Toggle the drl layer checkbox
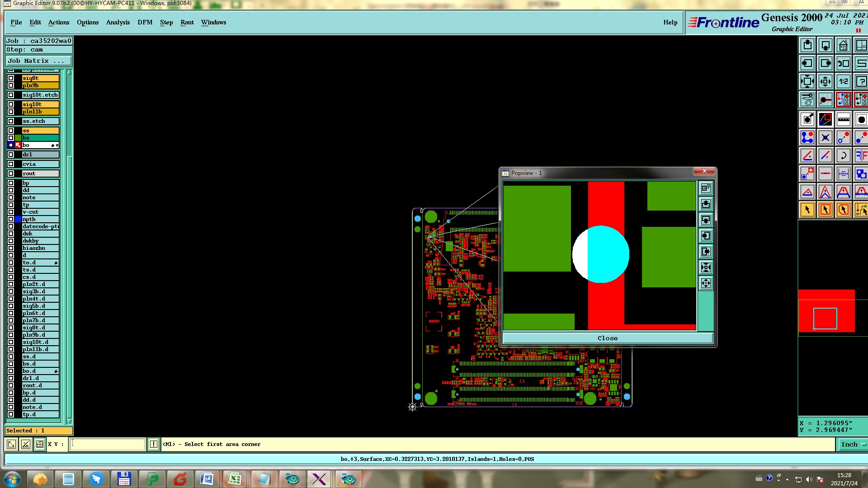The image size is (868, 488). tap(11, 155)
